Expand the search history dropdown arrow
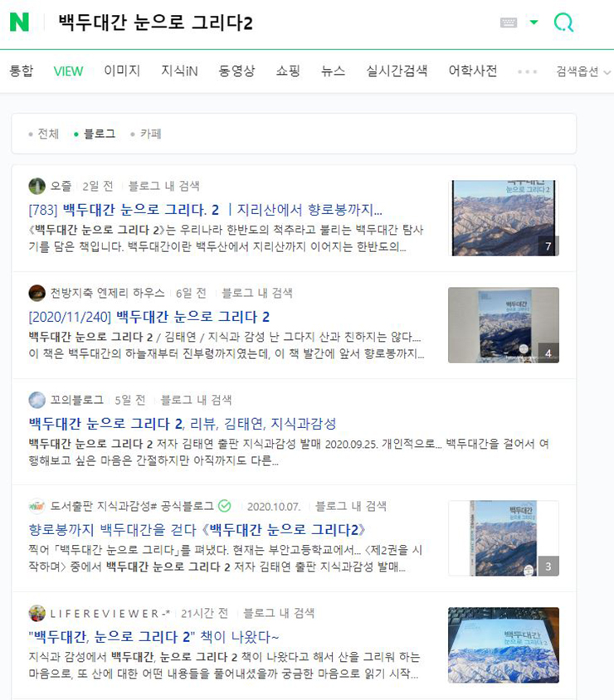614x700 pixels. click(x=534, y=22)
